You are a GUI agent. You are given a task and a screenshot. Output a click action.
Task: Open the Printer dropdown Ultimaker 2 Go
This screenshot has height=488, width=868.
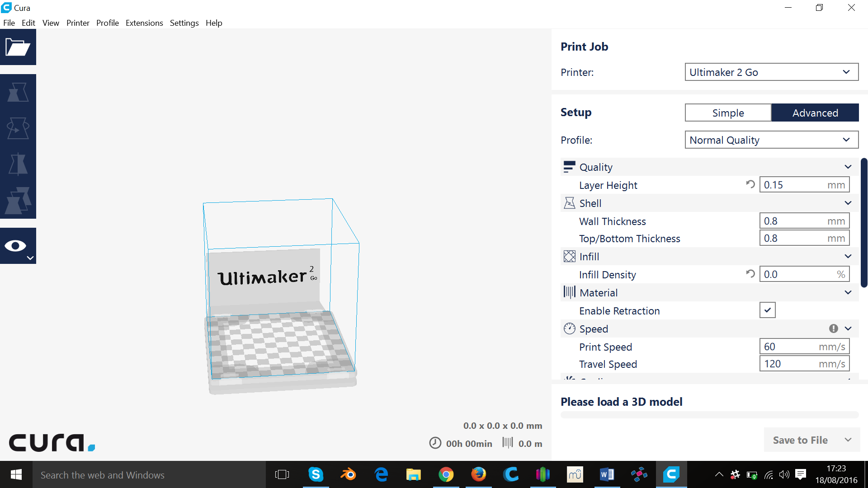click(772, 72)
